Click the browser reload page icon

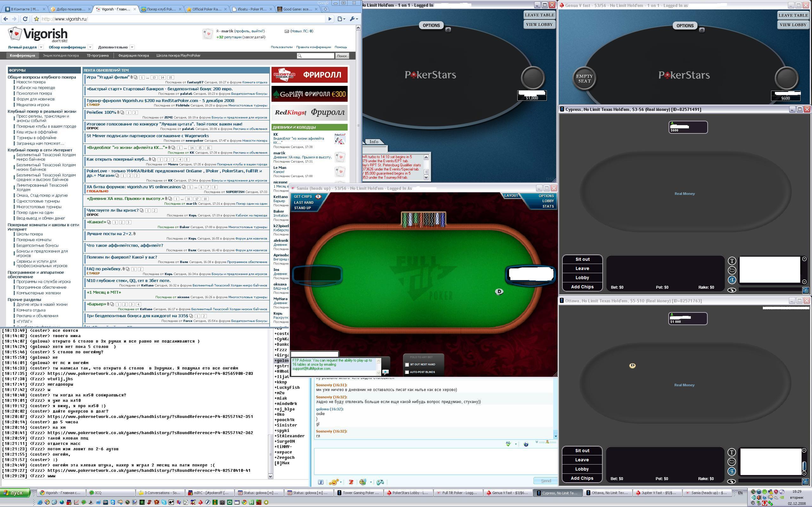coord(25,19)
